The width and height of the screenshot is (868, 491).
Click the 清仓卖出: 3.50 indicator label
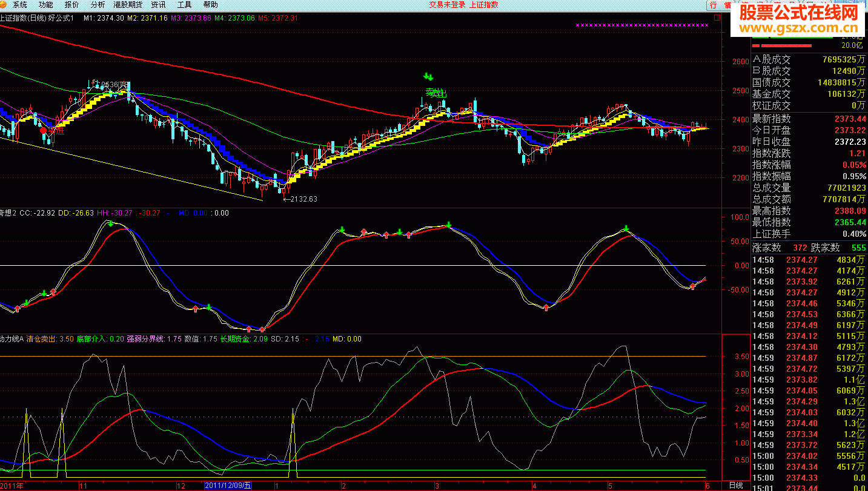coord(50,339)
